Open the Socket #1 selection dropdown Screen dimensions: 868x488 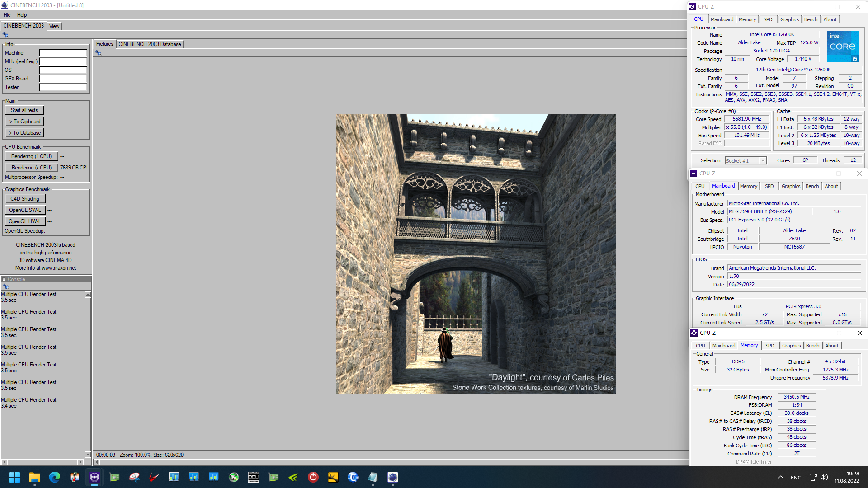tap(746, 161)
